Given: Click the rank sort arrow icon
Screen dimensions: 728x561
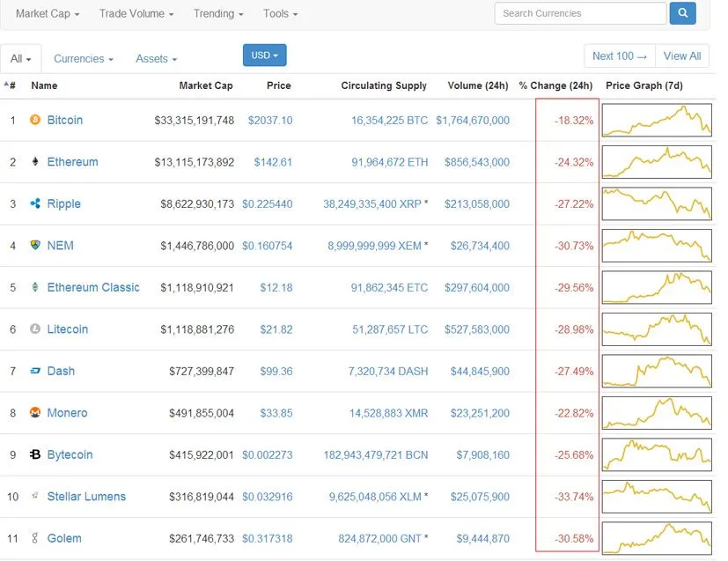Looking at the screenshot, I should pyautogui.click(x=6, y=84).
